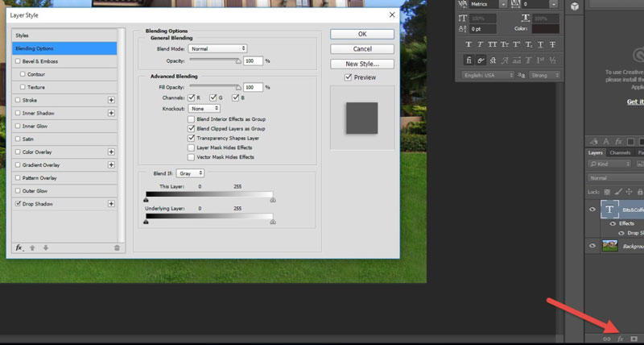
Task: Click Add Layer Mask icon in Layers panel
Action: point(634,339)
